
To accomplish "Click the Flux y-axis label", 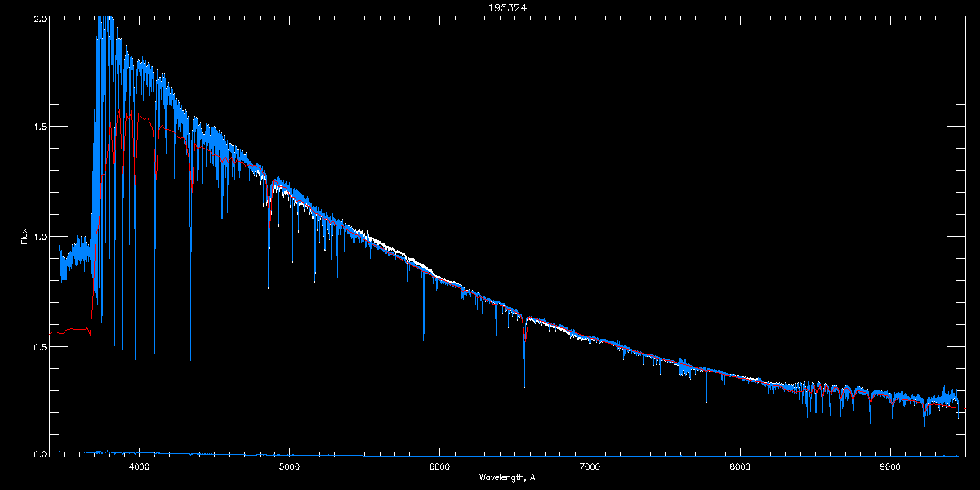I will coord(24,237).
